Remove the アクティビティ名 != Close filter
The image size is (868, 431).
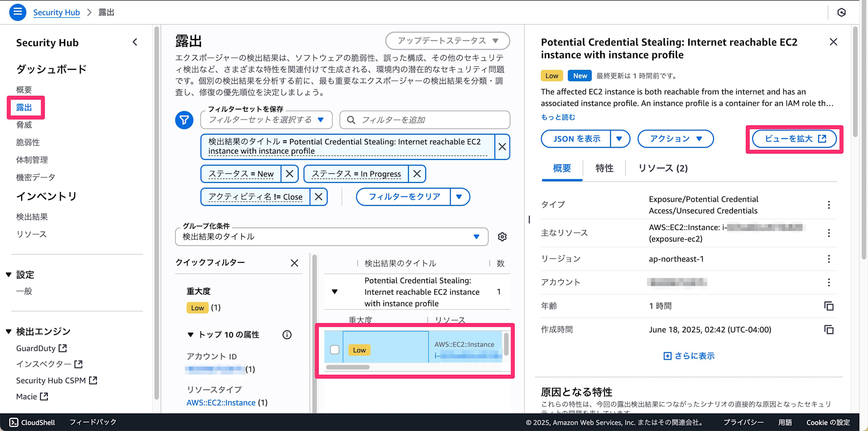(x=319, y=197)
